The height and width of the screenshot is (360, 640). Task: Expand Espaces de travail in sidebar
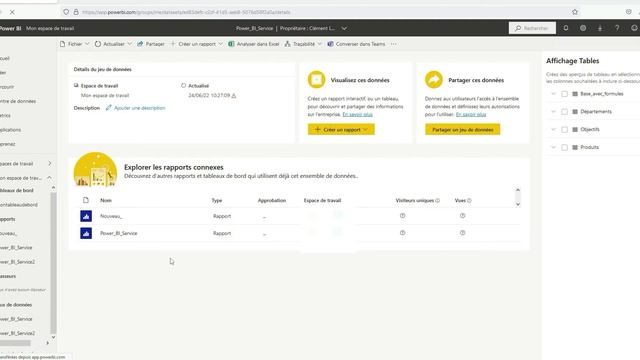pyautogui.click(x=50, y=164)
